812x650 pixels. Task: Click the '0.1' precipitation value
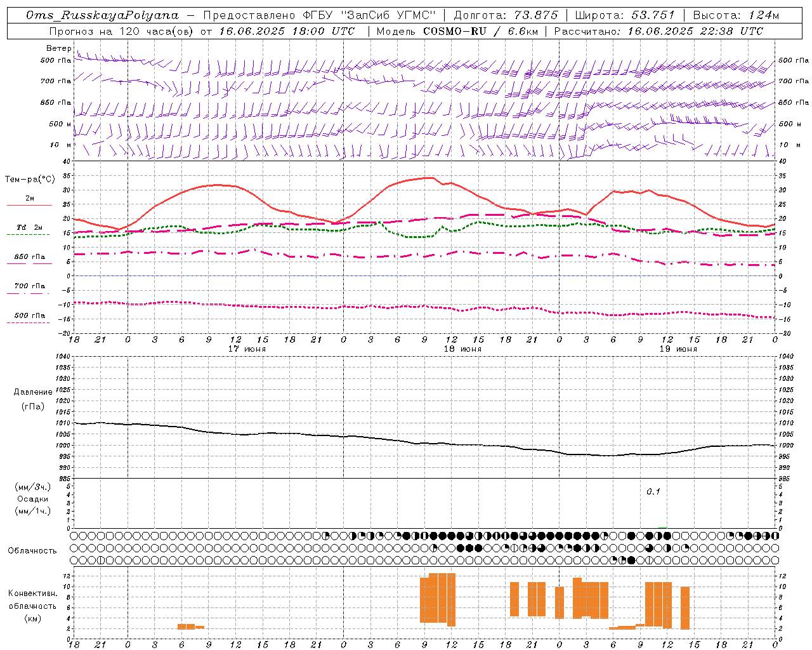(x=653, y=491)
